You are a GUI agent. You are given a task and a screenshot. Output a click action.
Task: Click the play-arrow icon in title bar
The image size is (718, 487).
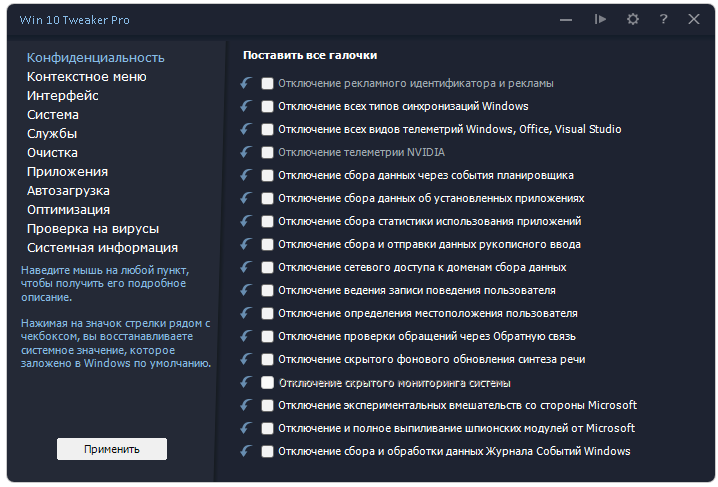pos(600,19)
